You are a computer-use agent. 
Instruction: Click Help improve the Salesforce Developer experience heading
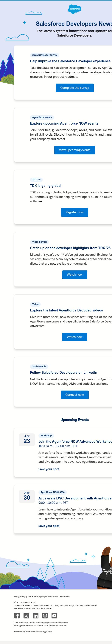(70, 61)
